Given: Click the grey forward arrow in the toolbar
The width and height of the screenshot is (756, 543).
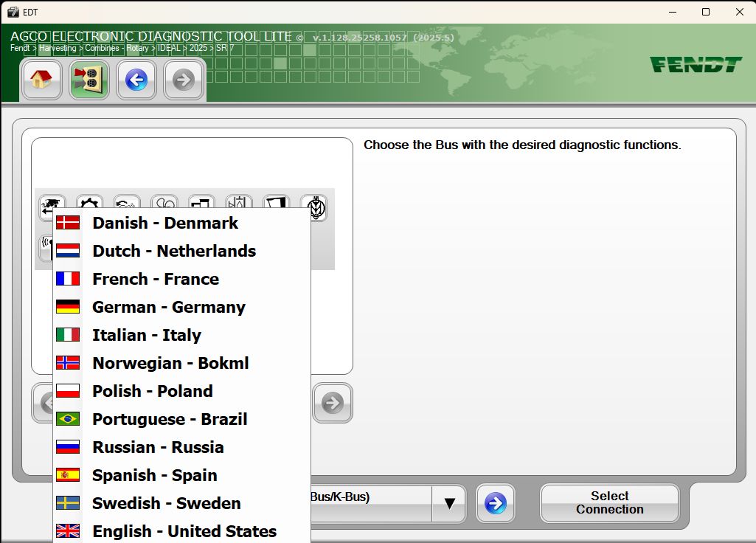Looking at the screenshot, I should pyautogui.click(x=183, y=80).
